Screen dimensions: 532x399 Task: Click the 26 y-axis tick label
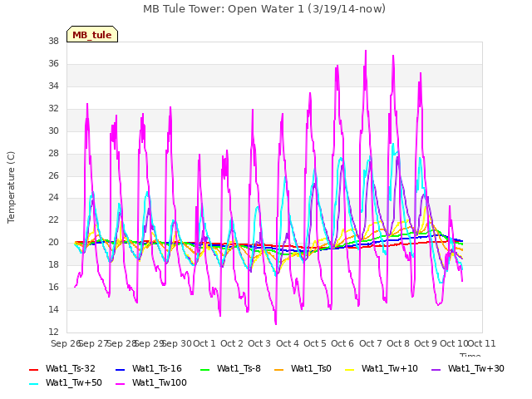[x=53, y=175]
